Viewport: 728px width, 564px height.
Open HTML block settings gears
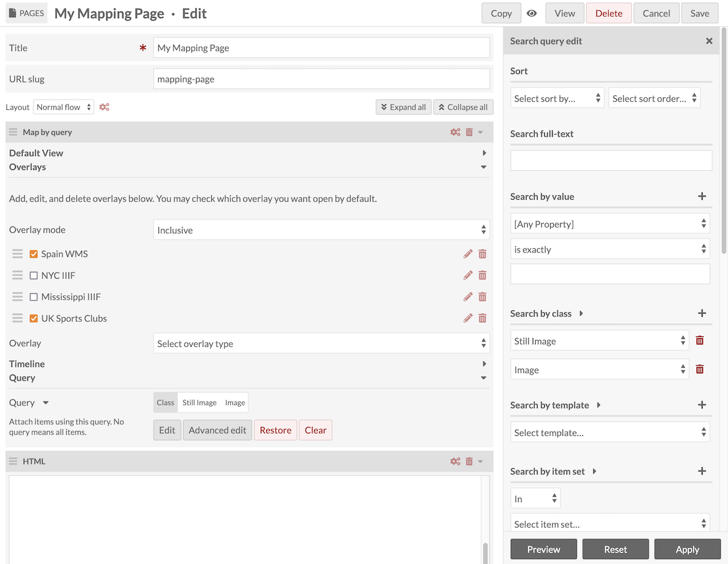(x=455, y=461)
